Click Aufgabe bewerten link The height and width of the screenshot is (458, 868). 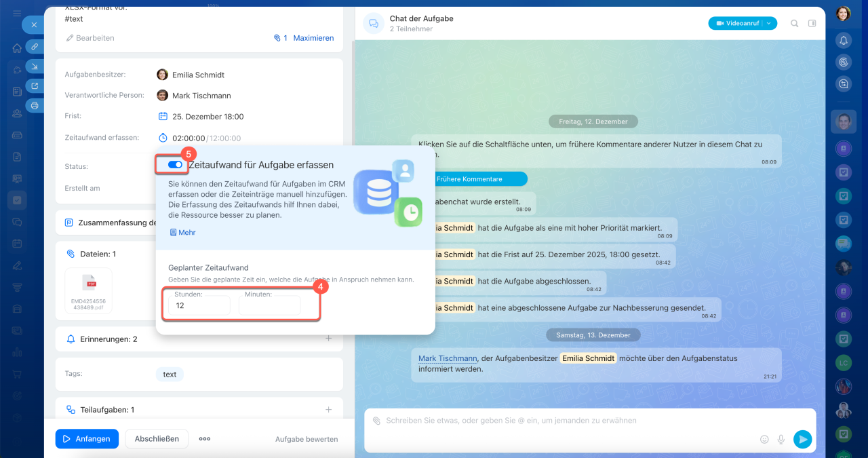(307, 439)
